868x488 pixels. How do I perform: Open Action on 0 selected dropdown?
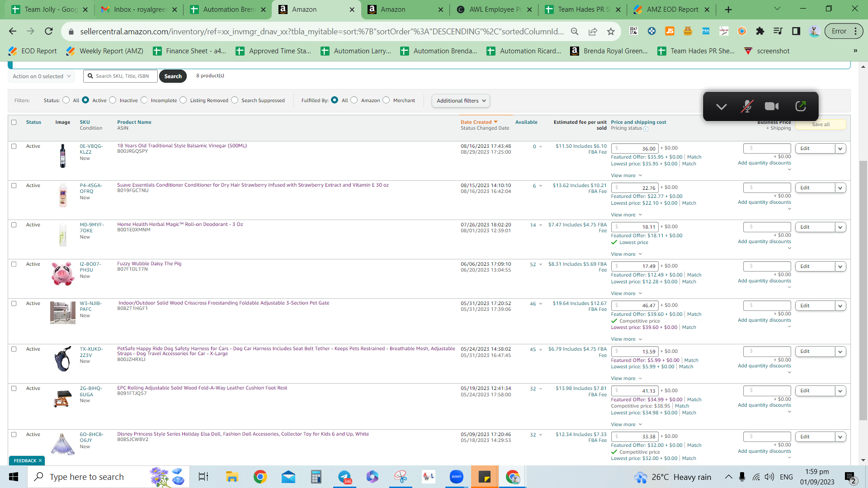[x=41, y=76]
